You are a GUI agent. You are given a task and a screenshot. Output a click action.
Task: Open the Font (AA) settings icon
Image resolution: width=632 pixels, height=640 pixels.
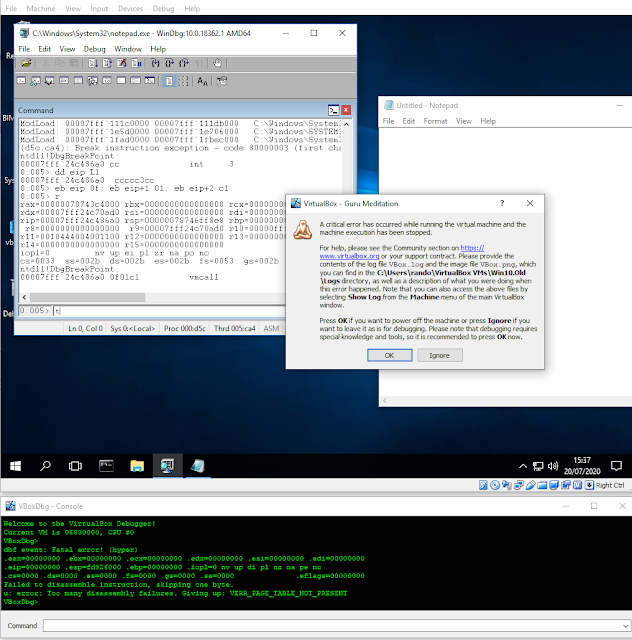point(202,81)
